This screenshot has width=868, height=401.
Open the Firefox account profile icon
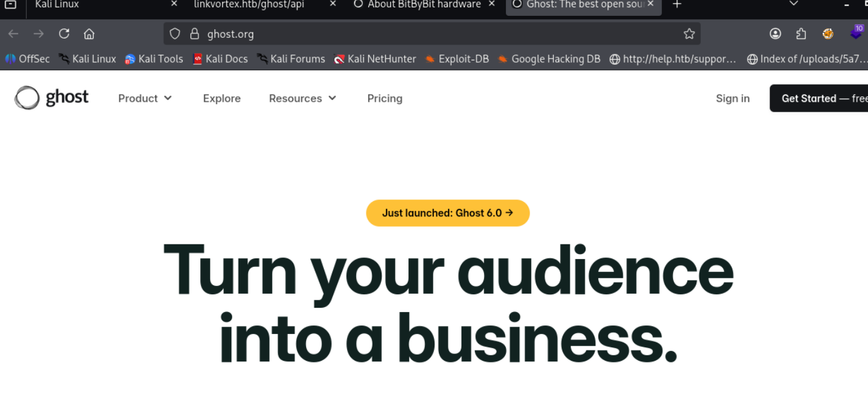[x=775, y=34]
